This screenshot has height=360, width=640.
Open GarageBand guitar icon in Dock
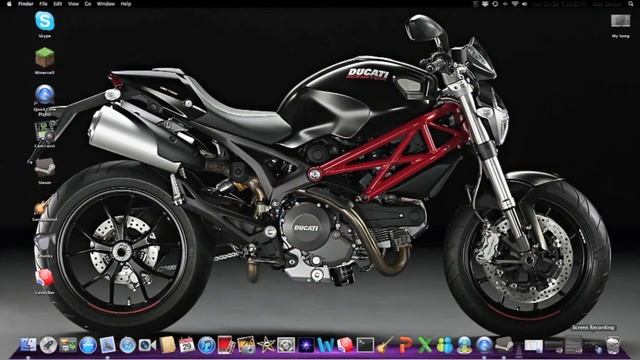point(384,345)
